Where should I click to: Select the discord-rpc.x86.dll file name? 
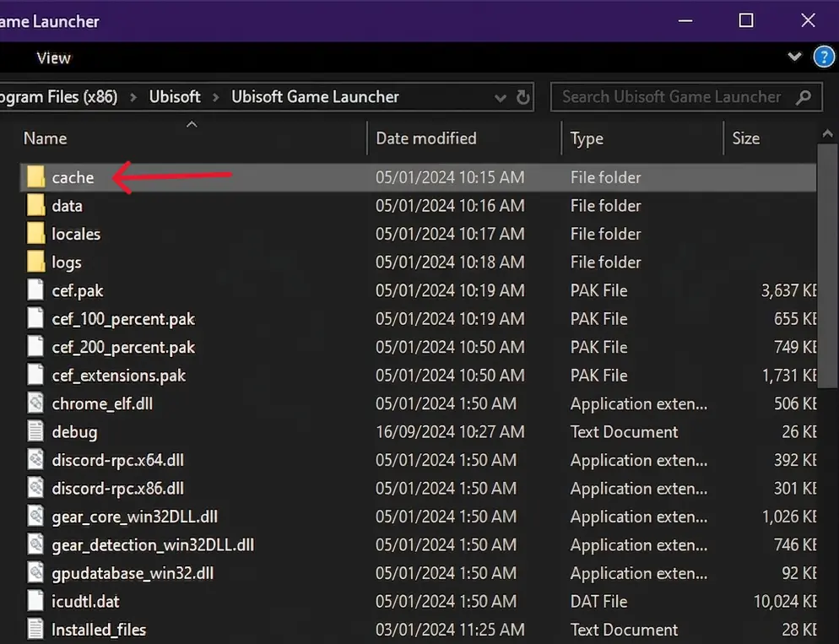[x=117, y=489]
